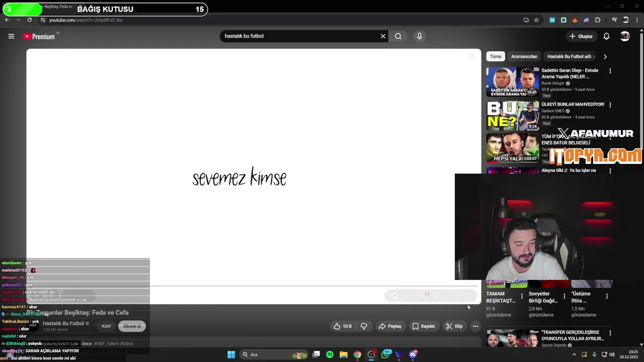Select the Tümü filter chip

click(496, 56)
